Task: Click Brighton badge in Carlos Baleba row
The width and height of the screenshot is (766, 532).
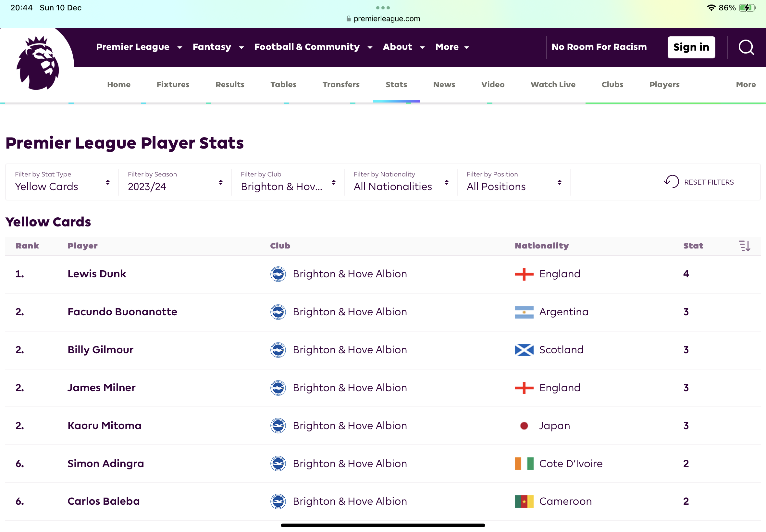Action: (x=278, y=502)
